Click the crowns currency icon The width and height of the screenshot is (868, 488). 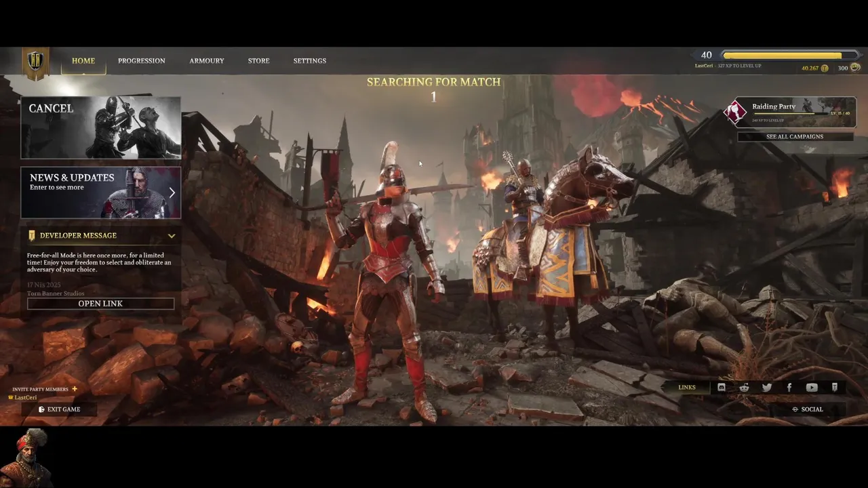[855, 68]
